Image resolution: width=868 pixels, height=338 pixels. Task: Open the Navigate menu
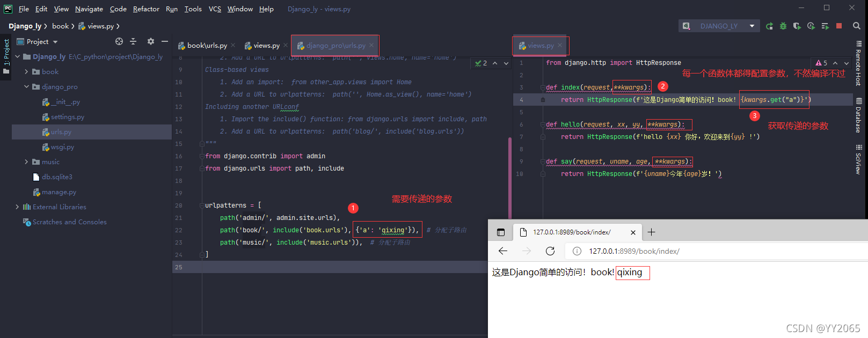coord(89,9)
